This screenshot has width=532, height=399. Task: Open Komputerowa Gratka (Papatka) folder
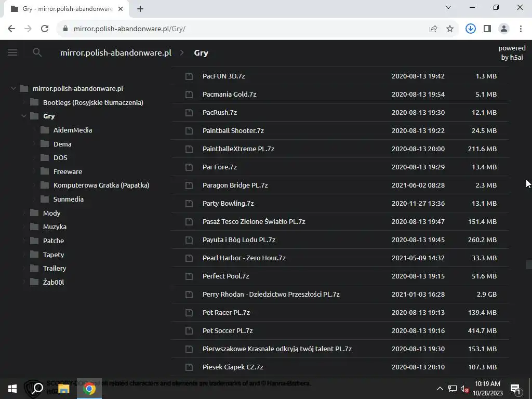(101, 185)
